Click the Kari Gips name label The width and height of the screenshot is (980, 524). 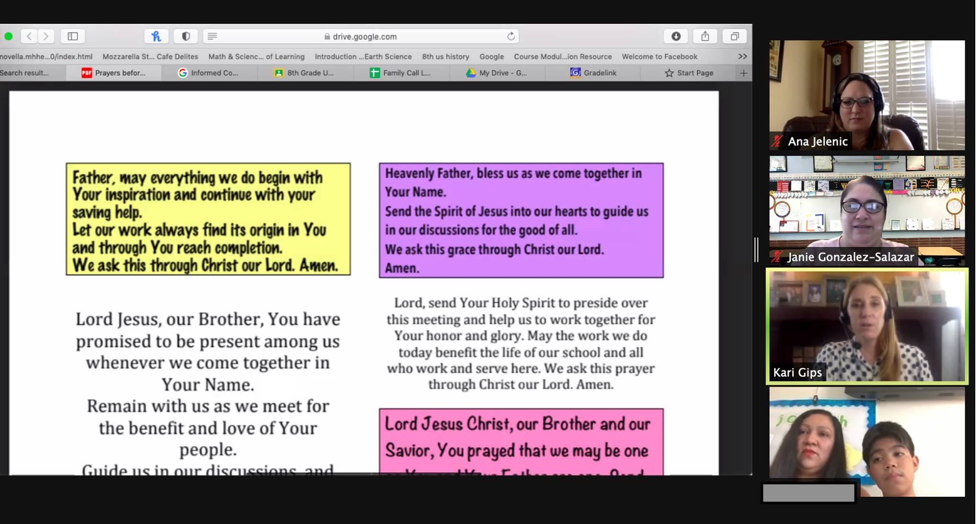[797, 372]
